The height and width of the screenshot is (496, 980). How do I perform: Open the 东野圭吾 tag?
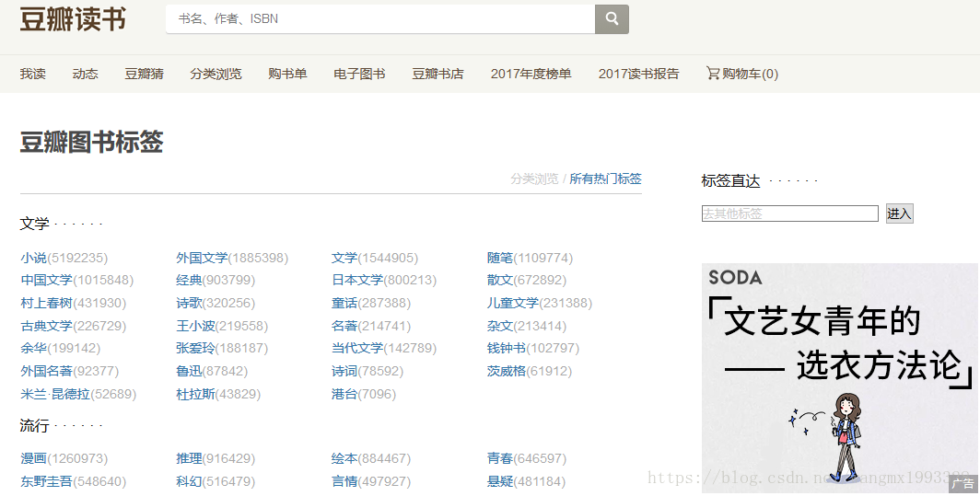tap(46, 481)
